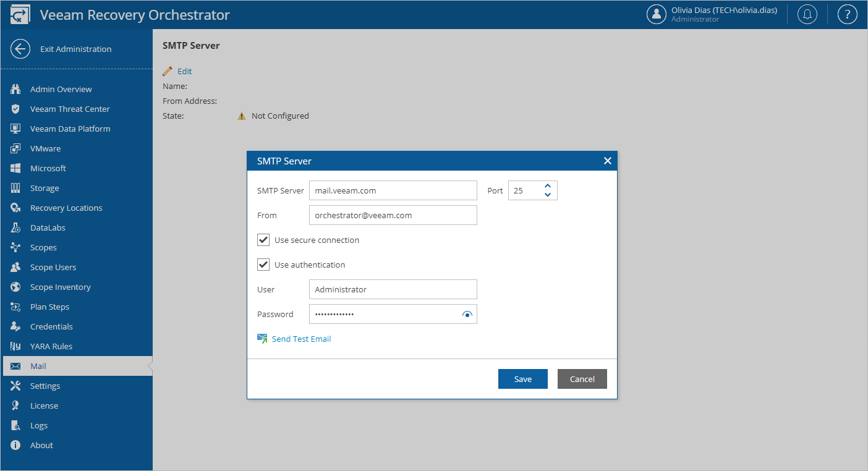The width and height of the screenshot is (868, 471).
Task: Select the Veeam Threat Center sidebar icon
Action: click(x=14, y=109)
